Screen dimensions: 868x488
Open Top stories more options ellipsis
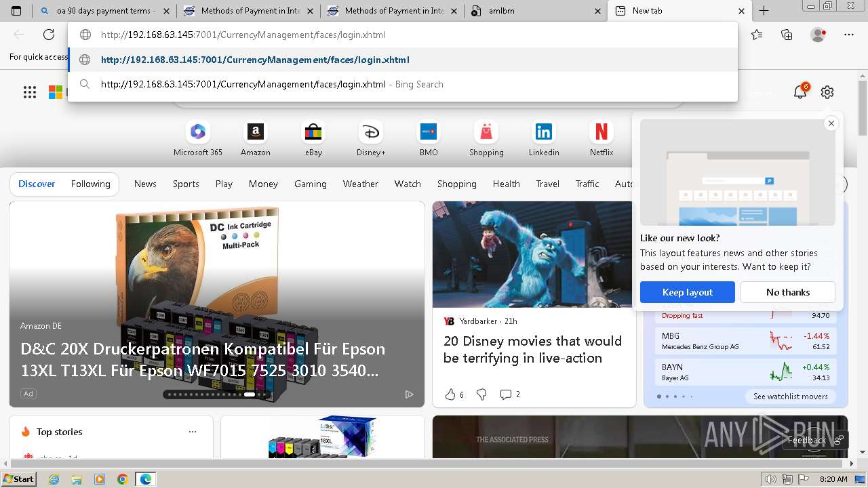(x=193, y=432)
